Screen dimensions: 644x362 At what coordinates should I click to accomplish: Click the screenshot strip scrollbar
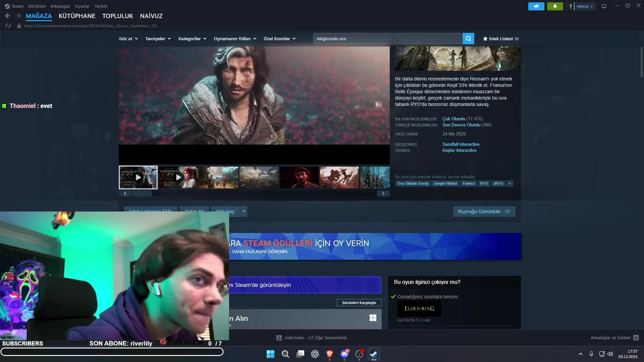coord(141,194)
